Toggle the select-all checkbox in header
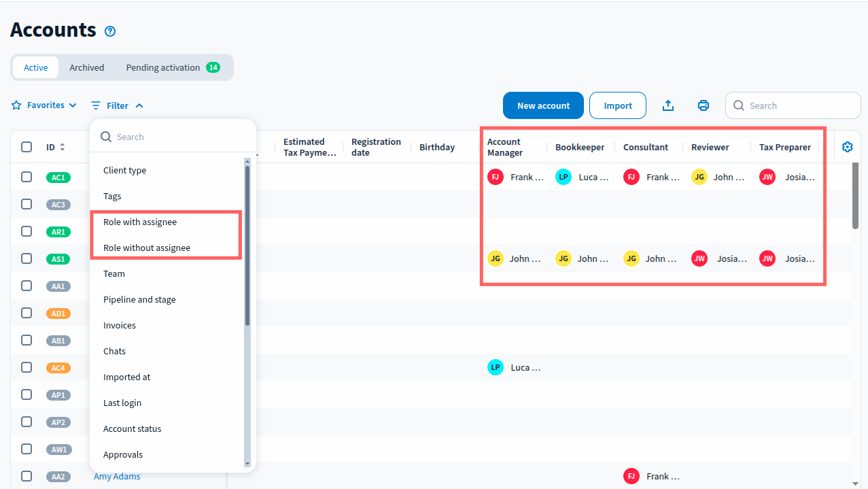Image resolution: width=868 pixels, height=489 pixels. pyautogui.click(x=27, y=147)
